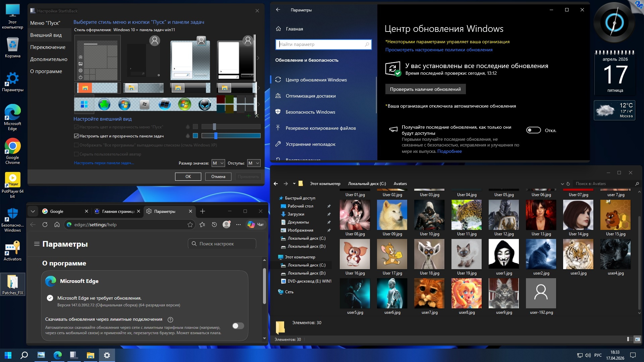Screen dimensions: 644x362
Task: Open "Просмотреть настроенные политики обновления" link
Action: [439, 50]
